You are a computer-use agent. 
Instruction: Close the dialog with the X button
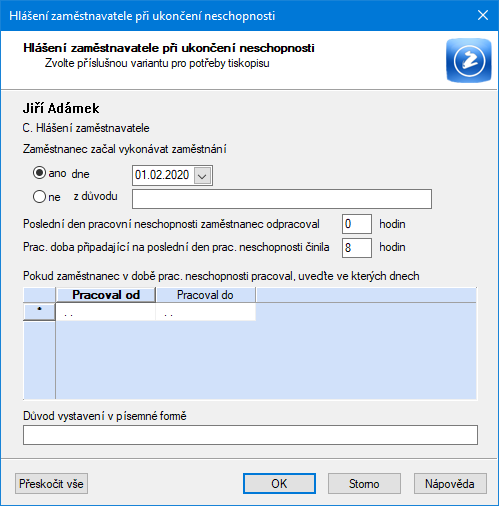click(x=483, y=15)
